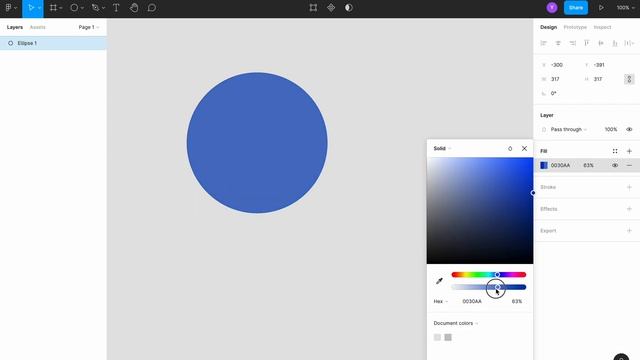Toggle constrain proportions lock
Image resolution: width=640 pixels, height=360 pixels.
[x=629, y=79]
